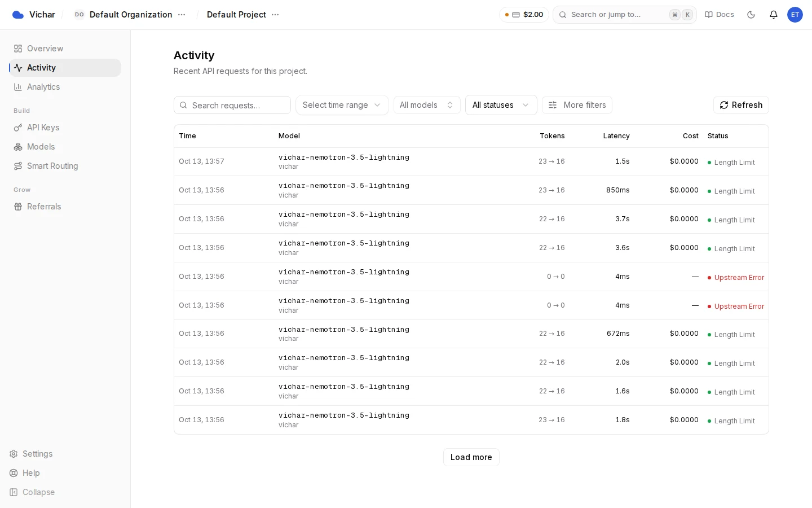Open the Oct 13, 13:57 request row
Image resolution: width=812 pixels, height=508 pixels.
[x=471, y=162]
